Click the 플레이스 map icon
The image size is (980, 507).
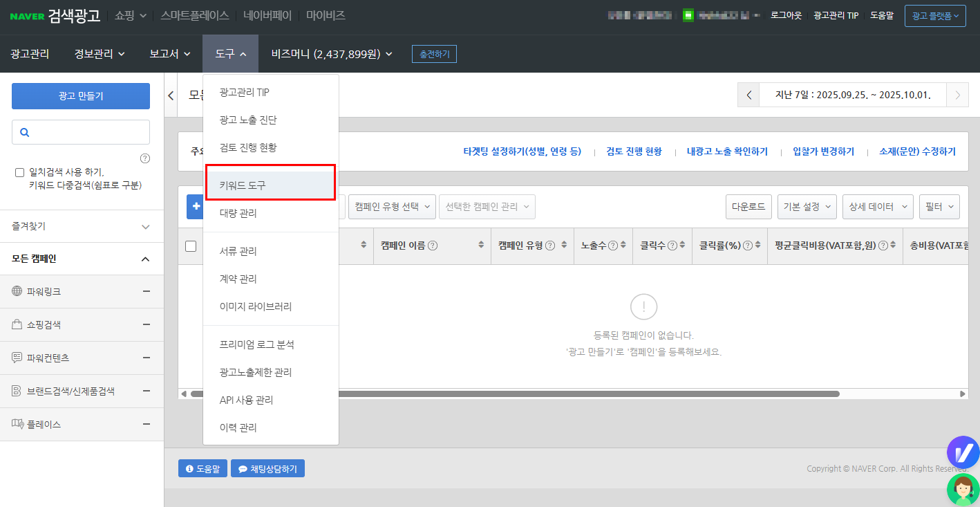point(17,424)
